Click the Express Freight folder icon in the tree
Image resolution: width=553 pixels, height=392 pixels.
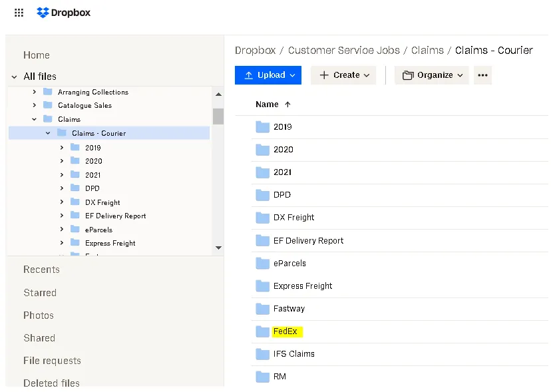click(75, 242)
